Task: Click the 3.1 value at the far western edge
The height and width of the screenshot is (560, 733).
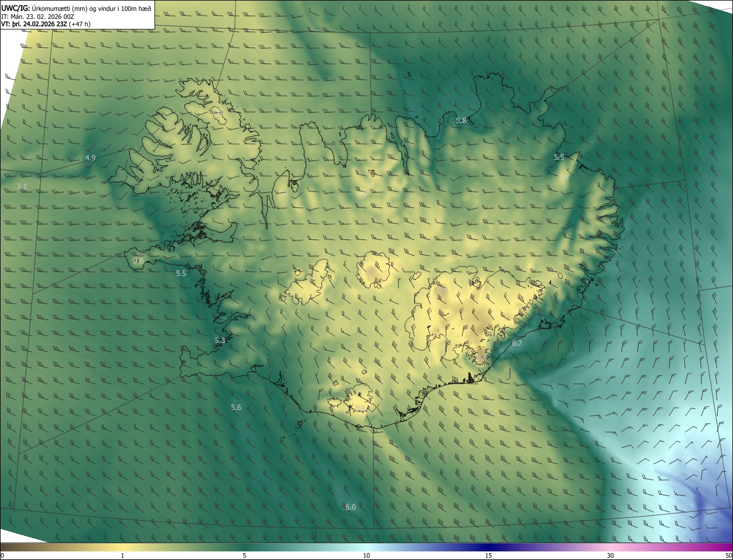Action: tap(22, 187)
